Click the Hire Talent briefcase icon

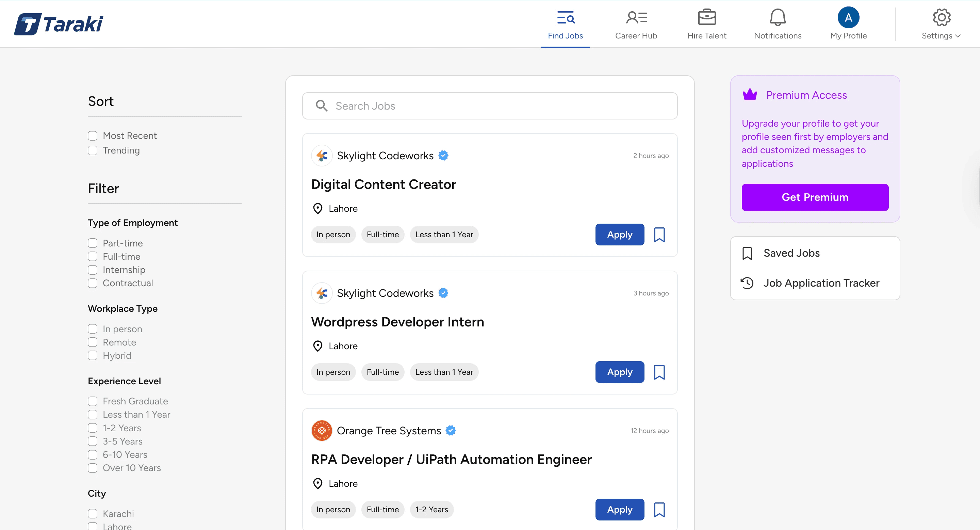[x=707, y=17]
